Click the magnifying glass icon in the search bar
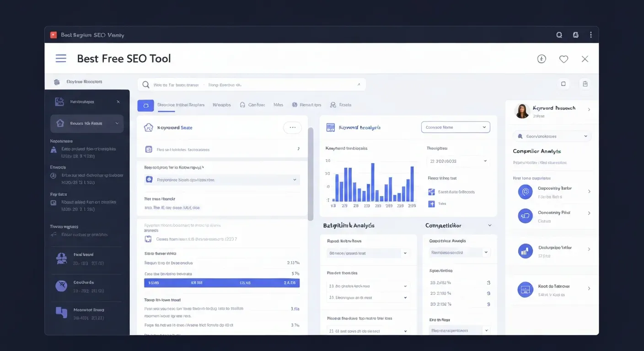 [145, 85]
